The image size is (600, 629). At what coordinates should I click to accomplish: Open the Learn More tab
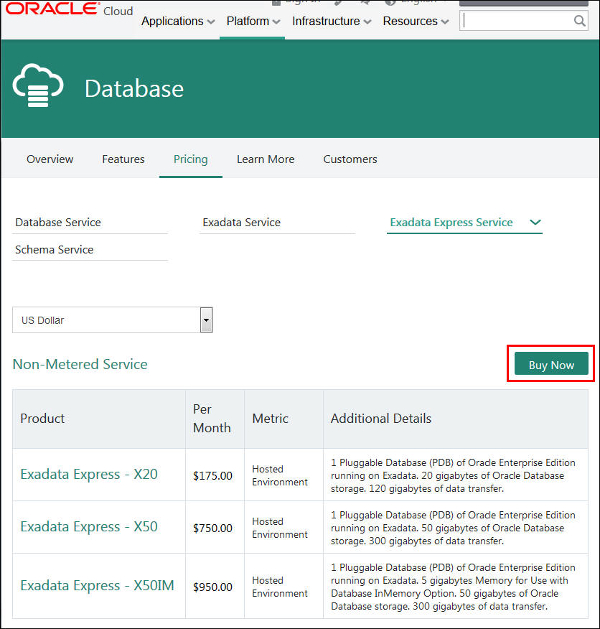266,159
